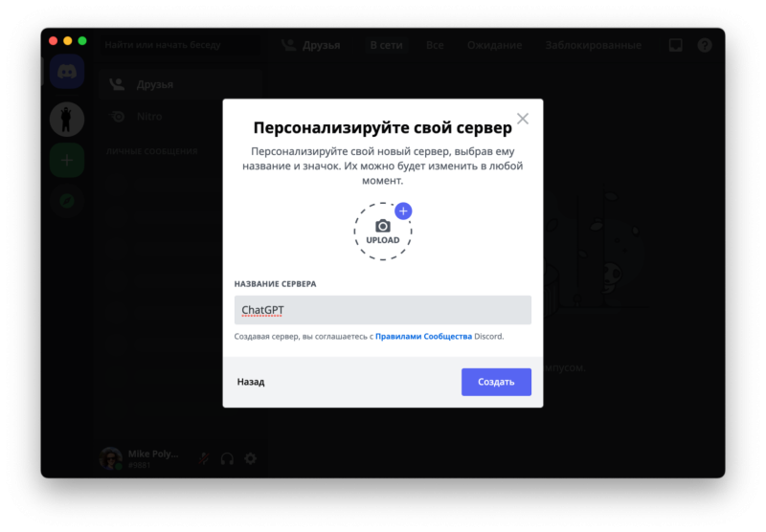This screenshot has width=766, height=532.
Task: Select the server avatar in sidebar
Action: pyautogui.click(x=67, y=119)
